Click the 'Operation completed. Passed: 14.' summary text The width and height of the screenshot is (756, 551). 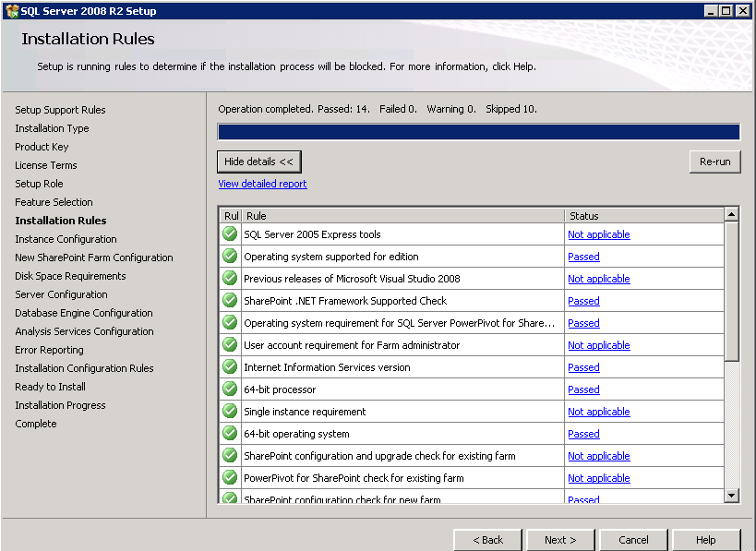294,110
